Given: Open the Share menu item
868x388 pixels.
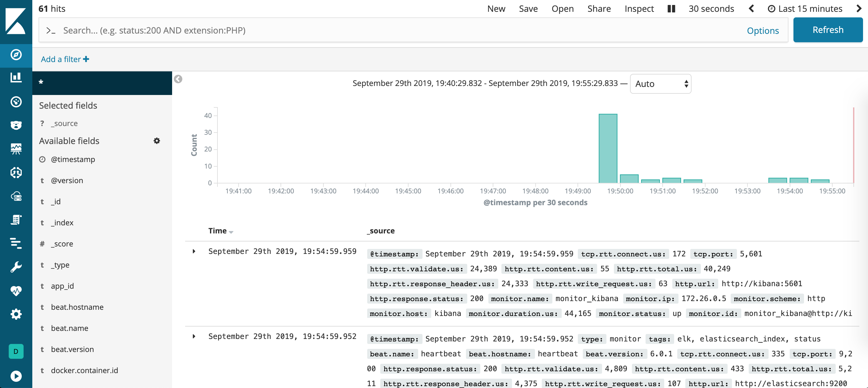Looking at the screenshot, I should tap(599, 9).
